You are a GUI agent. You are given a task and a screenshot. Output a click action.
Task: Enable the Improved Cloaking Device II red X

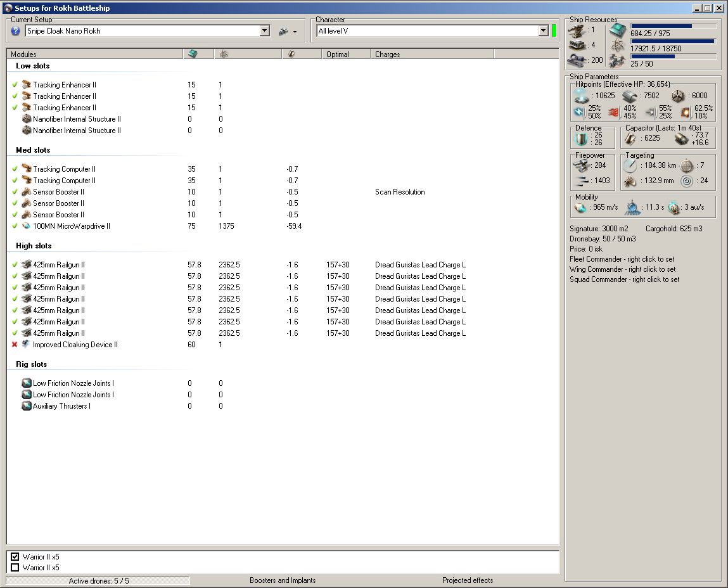click(x=15, y=344)
